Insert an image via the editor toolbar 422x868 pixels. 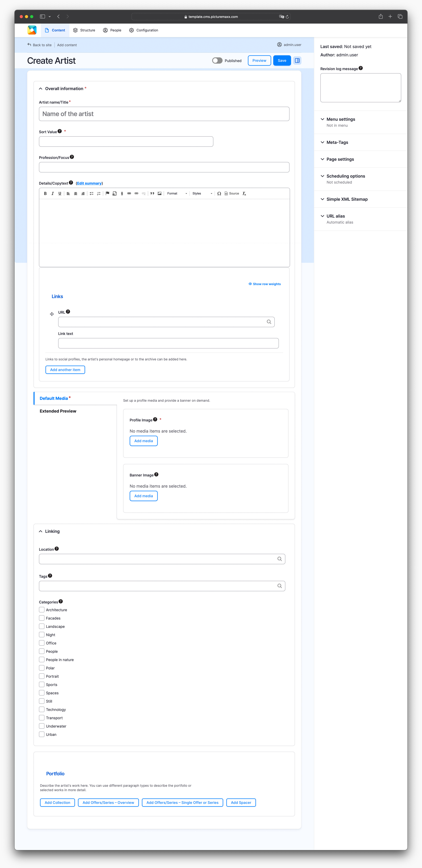coord(160,193)
